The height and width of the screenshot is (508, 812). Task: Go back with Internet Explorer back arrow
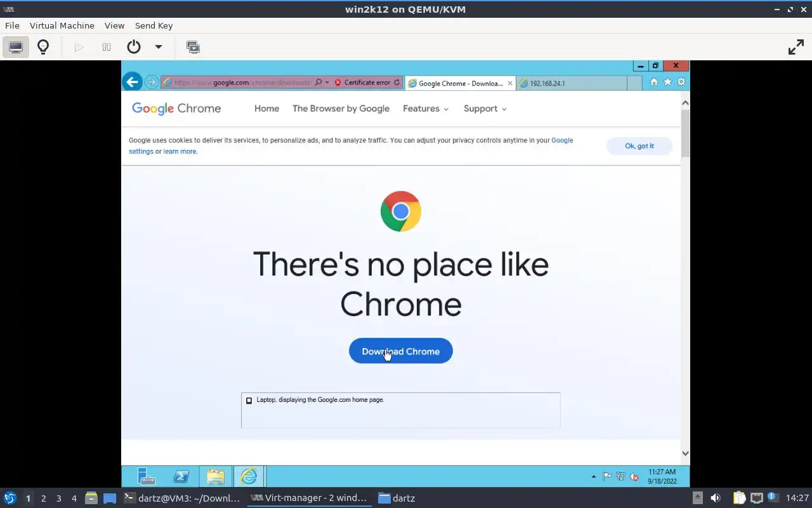132,82
